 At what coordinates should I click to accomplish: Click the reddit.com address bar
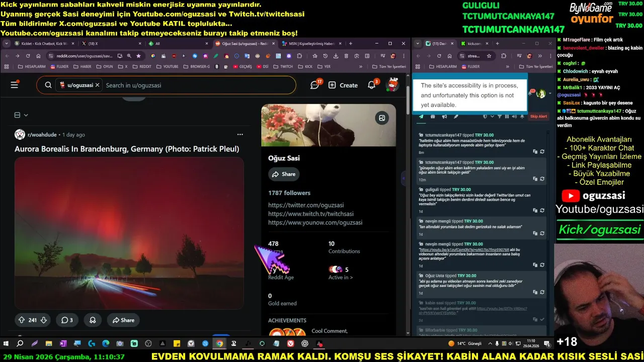point(85,56)
